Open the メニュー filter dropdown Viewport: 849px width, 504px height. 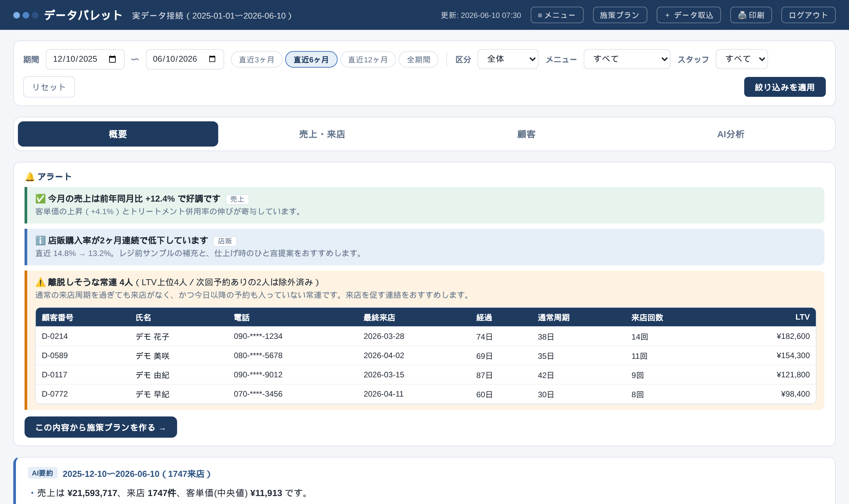point(627,59)
